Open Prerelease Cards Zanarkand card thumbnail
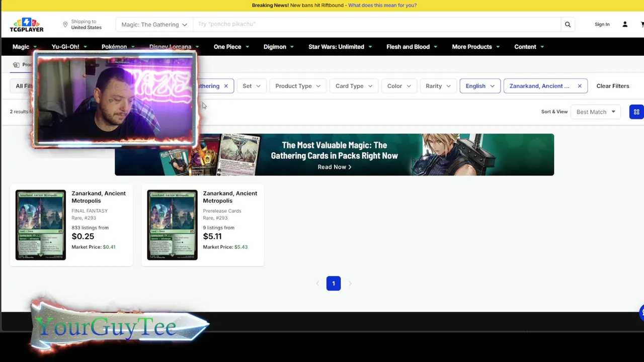 tap(172, 225)
